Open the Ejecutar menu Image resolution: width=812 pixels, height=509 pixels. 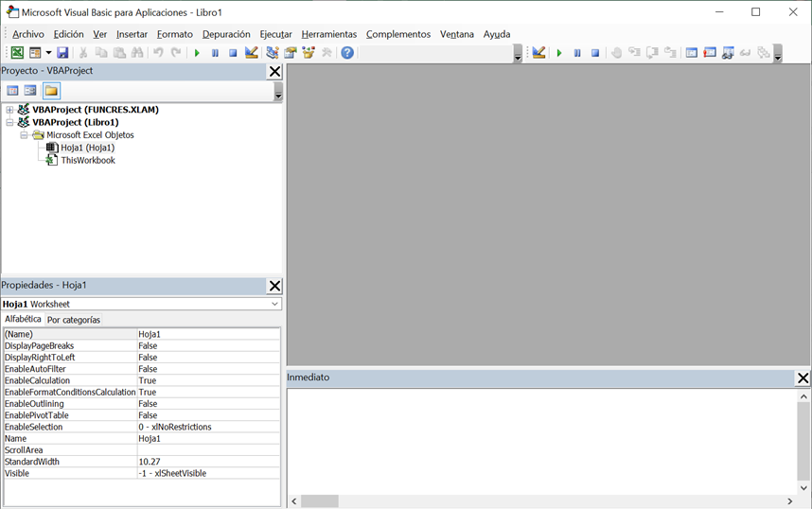coord(275,34)
